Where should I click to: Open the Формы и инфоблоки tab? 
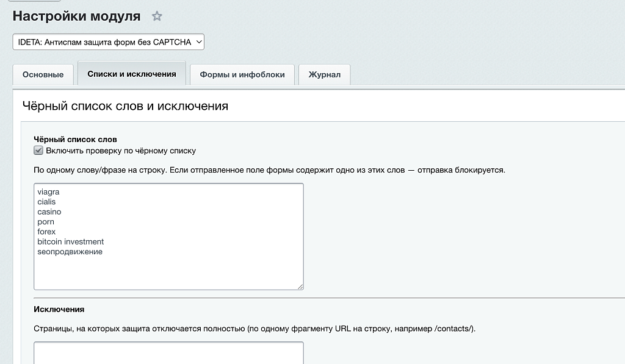242,74
